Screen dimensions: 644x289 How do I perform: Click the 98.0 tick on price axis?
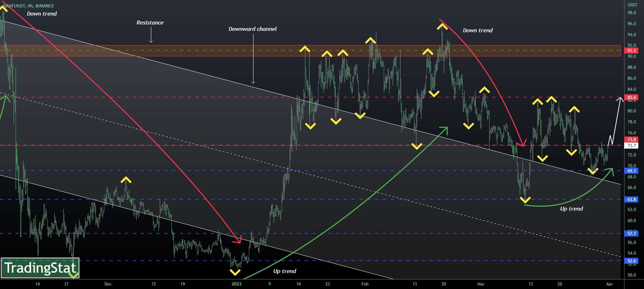(x=632, y=13)
